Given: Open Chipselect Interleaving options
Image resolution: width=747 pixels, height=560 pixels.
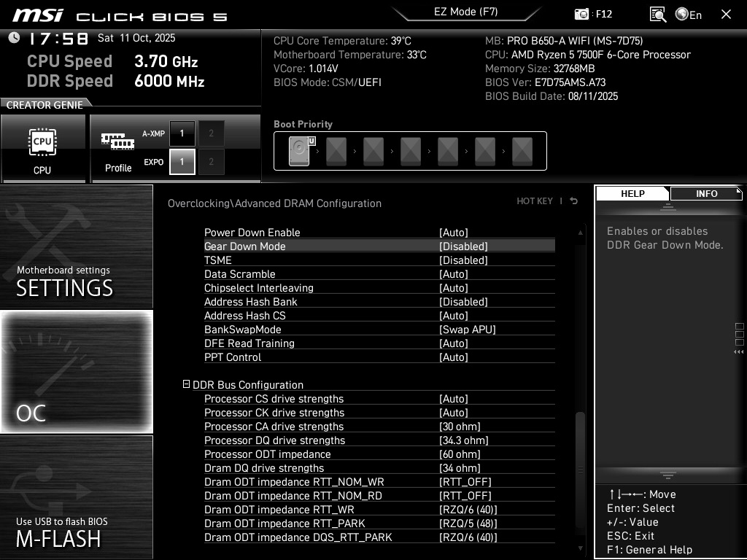Looking at the screenshot, I should (x=453, y=287).
